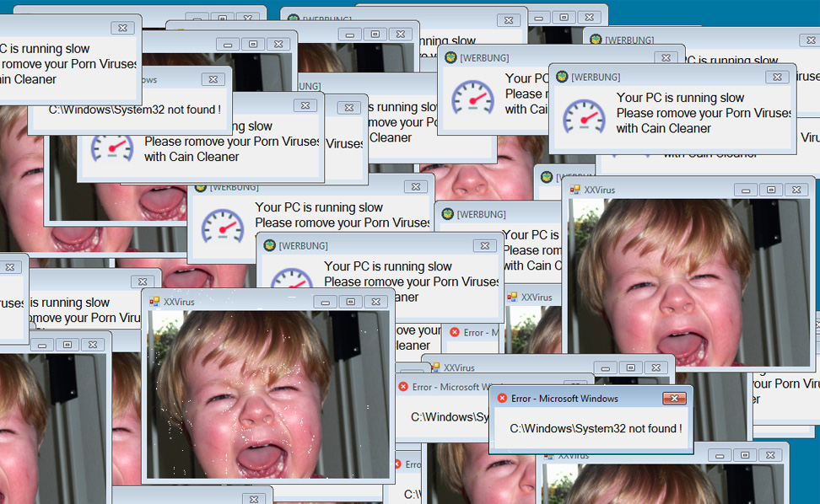Close the partly hidden [WERBUNG] dialog under the 'Viruses' dialog
Screen dimensions: 820x504
click(415, 187)
